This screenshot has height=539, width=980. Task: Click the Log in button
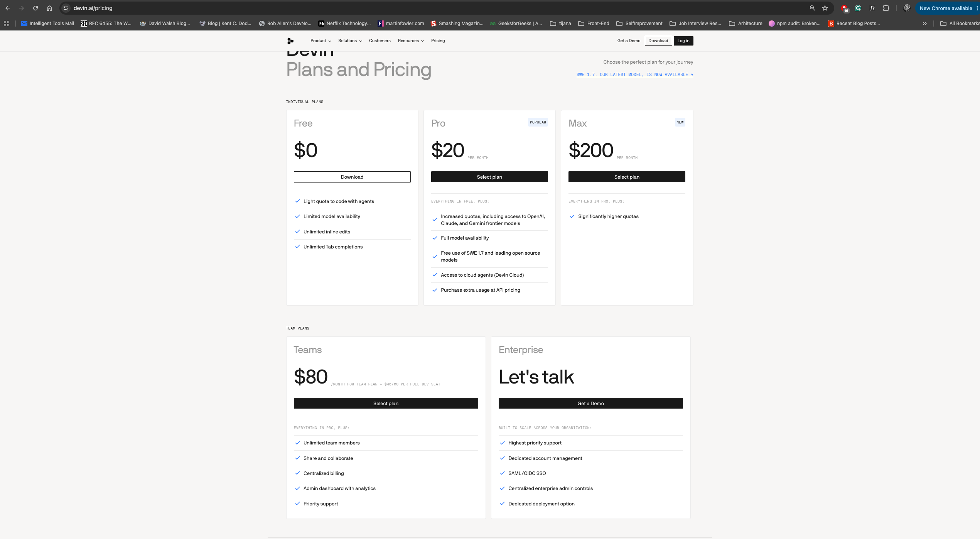point(683,41)
